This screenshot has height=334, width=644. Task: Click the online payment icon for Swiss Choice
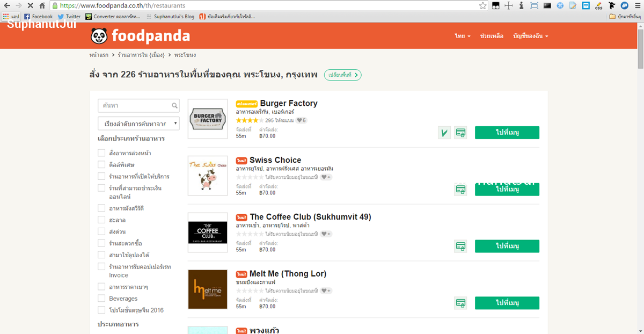click(460, 190)
